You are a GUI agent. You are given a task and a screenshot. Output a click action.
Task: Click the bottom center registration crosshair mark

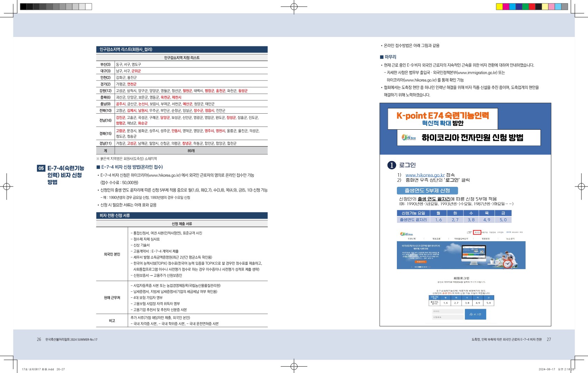pos(294,366)
